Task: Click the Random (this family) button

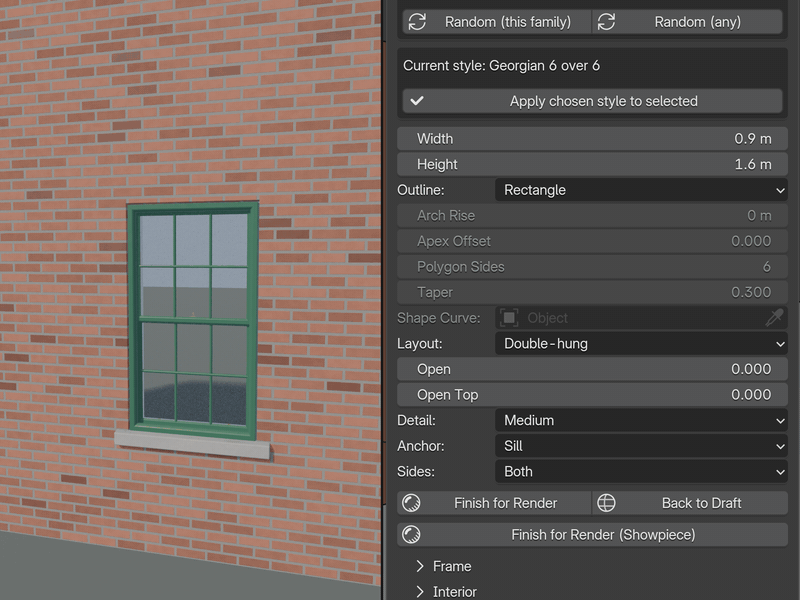Action: [x=497, y=22]
